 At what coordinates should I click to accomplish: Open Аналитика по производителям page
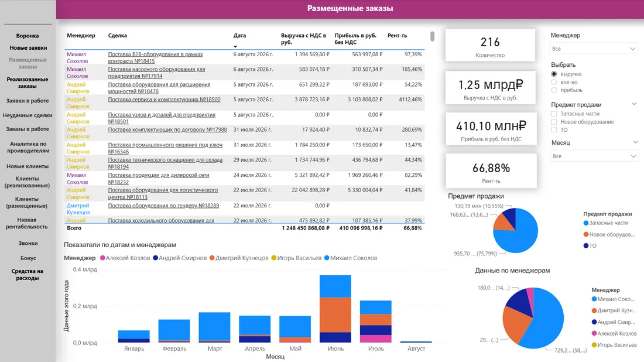point(29,147)
